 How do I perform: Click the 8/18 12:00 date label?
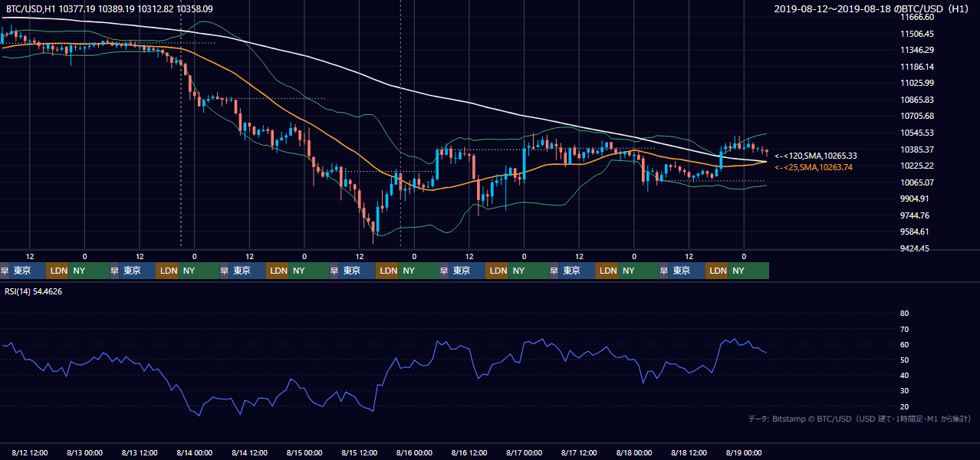[689, 452]
